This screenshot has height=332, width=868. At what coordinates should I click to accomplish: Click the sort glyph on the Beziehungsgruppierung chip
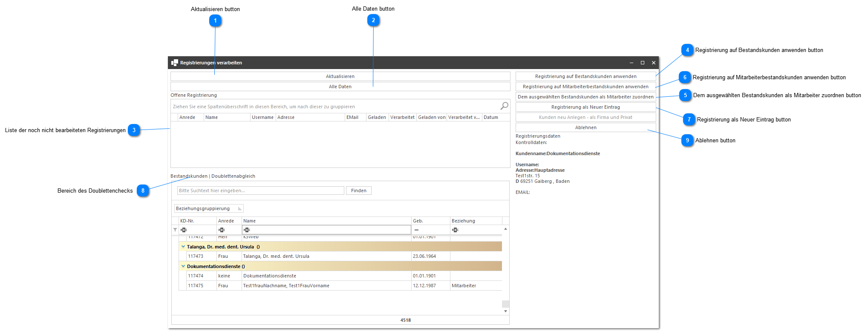(x=239, y=208)
